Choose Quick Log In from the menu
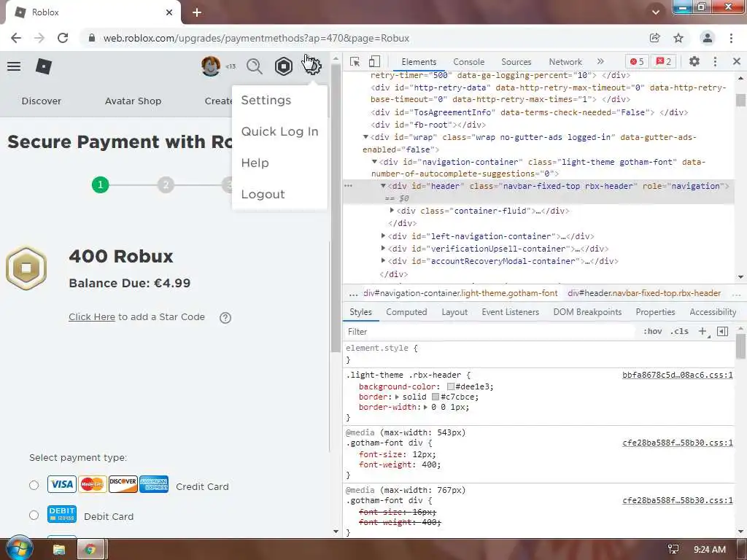Screen dimensions: 747x560 coord(279,131)
